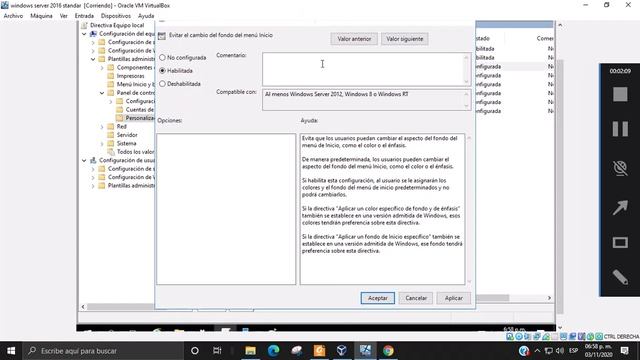Collapse the Configuración de usuario node
Image resolution: width=640 pixels, height=360 pixels.
[84, 160]
